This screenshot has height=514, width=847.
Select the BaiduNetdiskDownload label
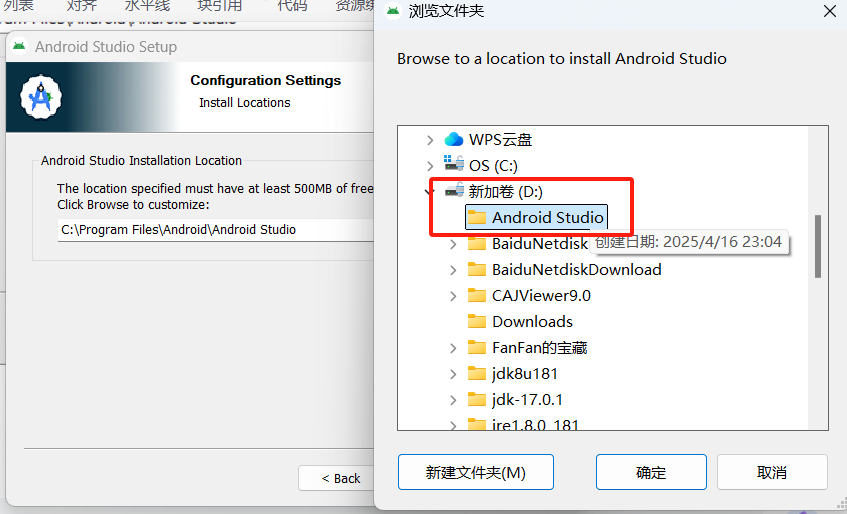pos(576,269)
